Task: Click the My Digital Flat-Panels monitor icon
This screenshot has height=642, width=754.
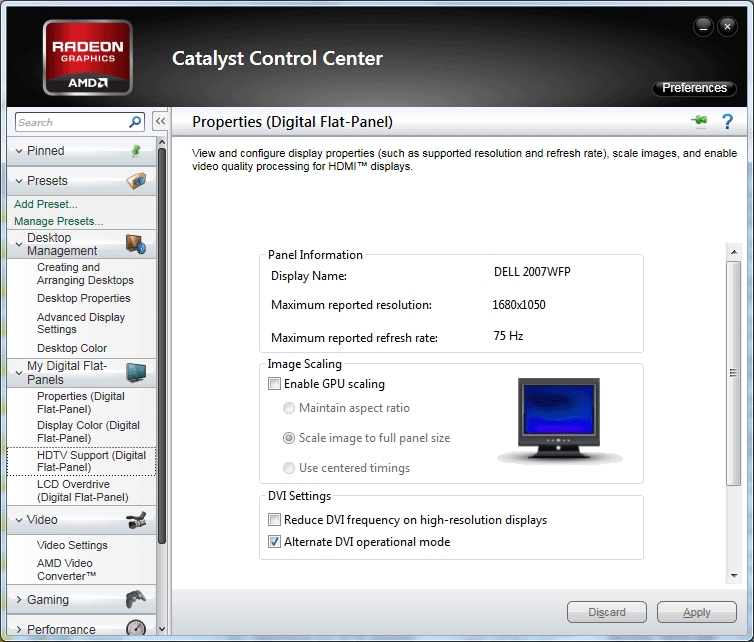Action: coord(136,372)
